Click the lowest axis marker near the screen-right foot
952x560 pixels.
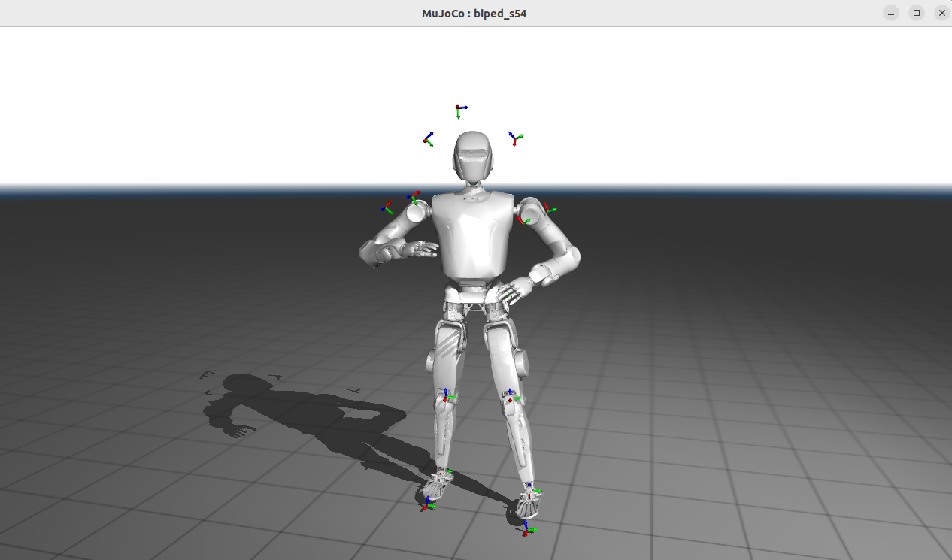[x=526, y=530]
